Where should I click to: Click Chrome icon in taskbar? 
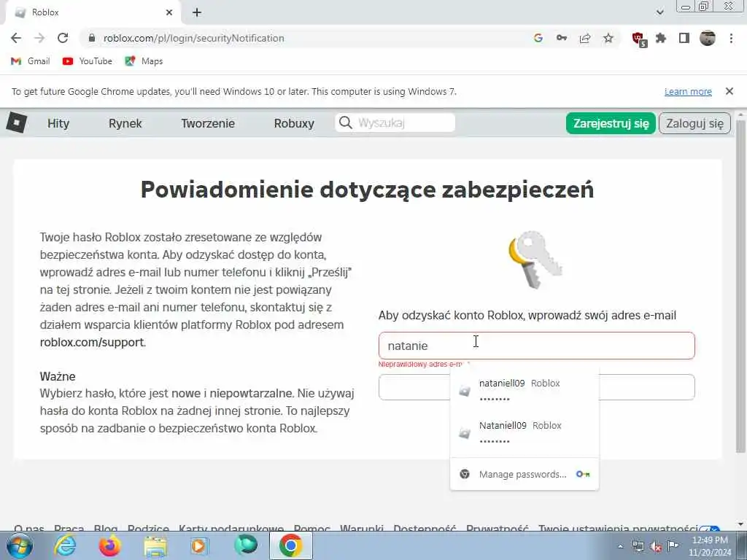click(291, 545)
